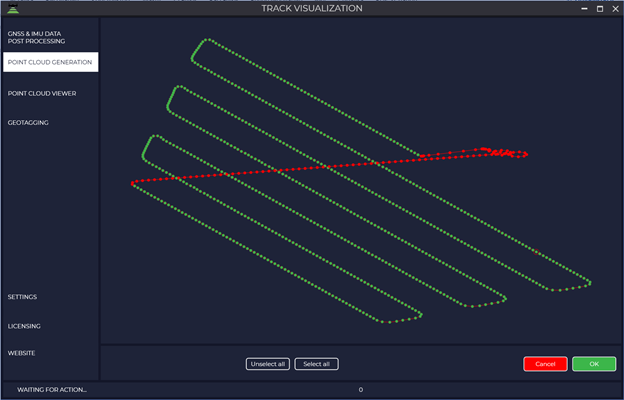Screen dimensions: 624x400
Task: Open the Geotagging section
Action: 28,122
